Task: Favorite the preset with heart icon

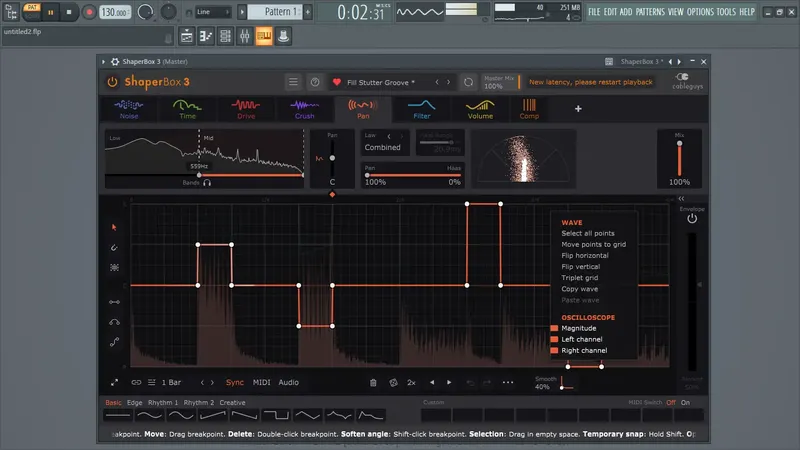Action: tap(337, 82)
